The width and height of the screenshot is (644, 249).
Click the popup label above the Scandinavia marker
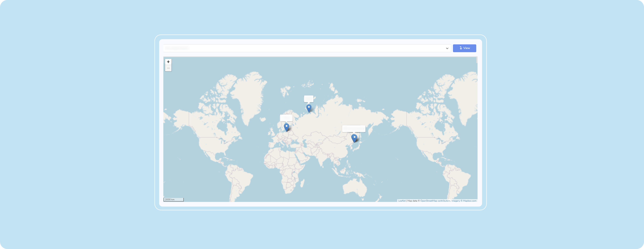[286, 118]
